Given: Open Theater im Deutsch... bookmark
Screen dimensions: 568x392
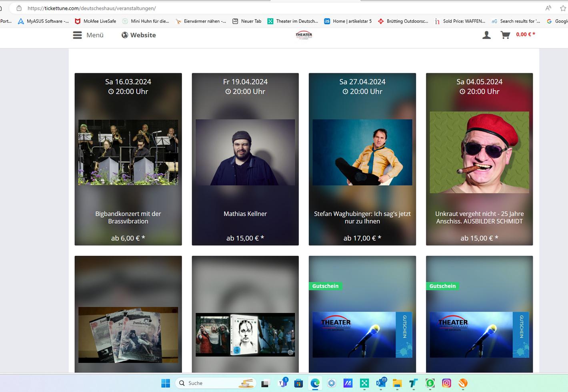Looking at the screenshot, I should coord(293,21).
